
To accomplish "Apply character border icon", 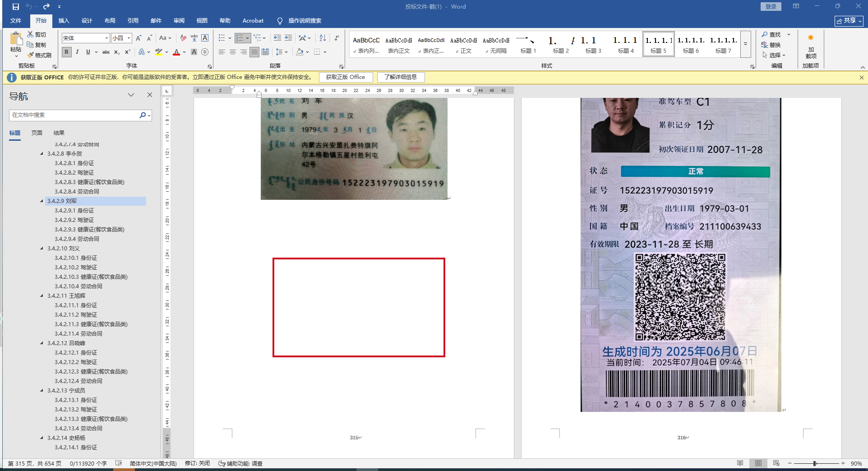I will click(x=205, y=38).
